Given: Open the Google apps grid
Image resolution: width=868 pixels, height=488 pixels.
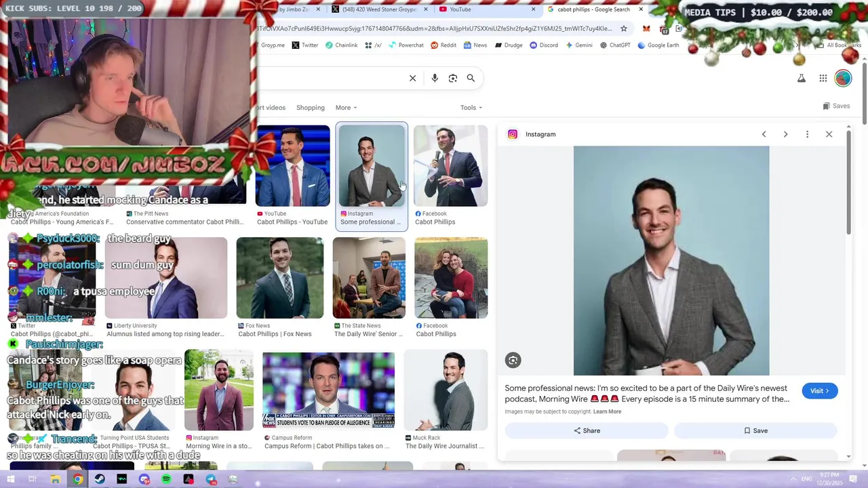Looking at the screenshot, I should [823, 78].
